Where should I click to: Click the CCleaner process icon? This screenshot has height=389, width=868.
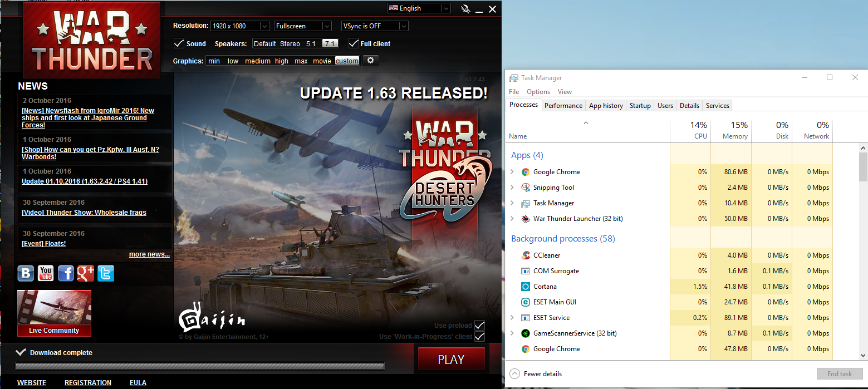point(525,255)
